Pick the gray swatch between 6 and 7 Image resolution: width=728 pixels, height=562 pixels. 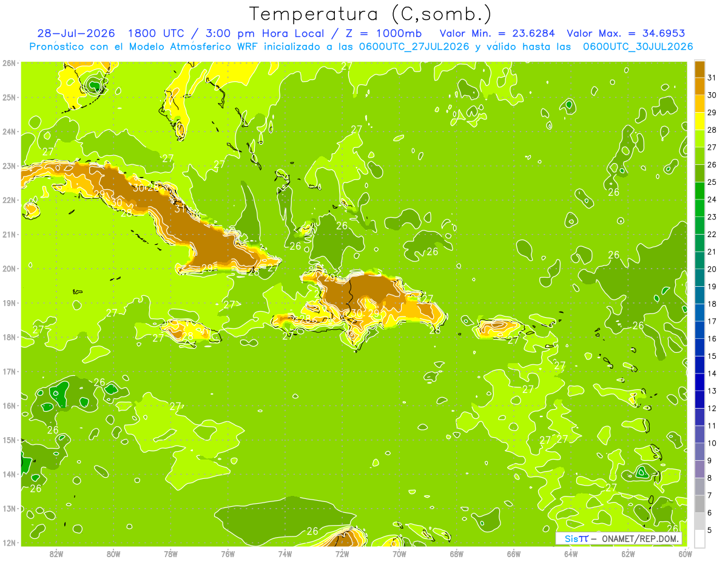coord(700,504)
